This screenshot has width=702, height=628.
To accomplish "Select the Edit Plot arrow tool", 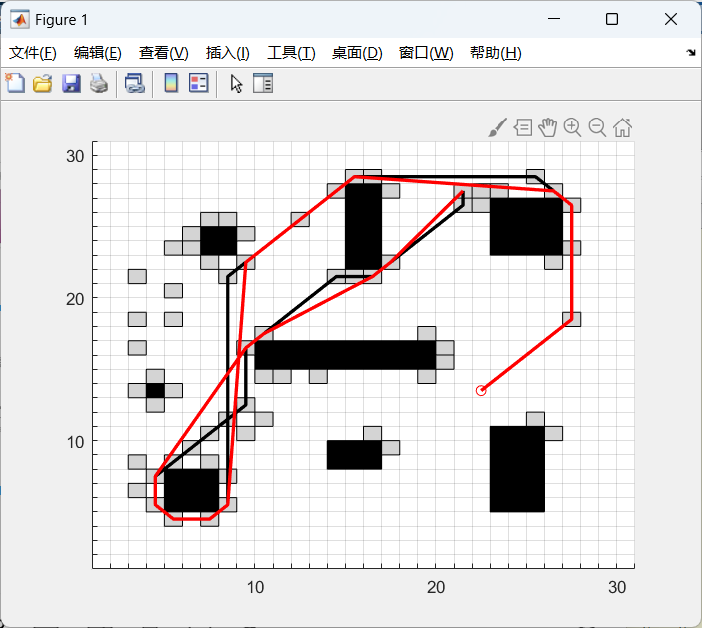I will point(236,84).
